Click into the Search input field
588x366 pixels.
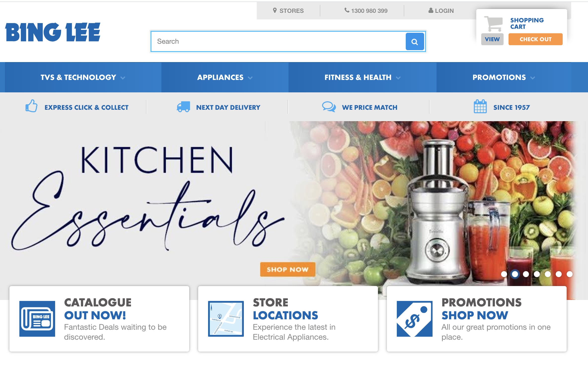pos(278,41)
